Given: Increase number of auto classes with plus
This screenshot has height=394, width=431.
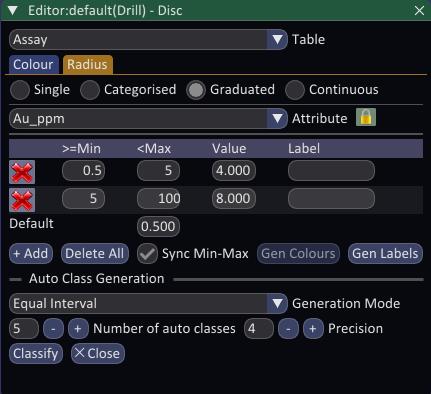Looking at the screenshot, I should point(78,329).
